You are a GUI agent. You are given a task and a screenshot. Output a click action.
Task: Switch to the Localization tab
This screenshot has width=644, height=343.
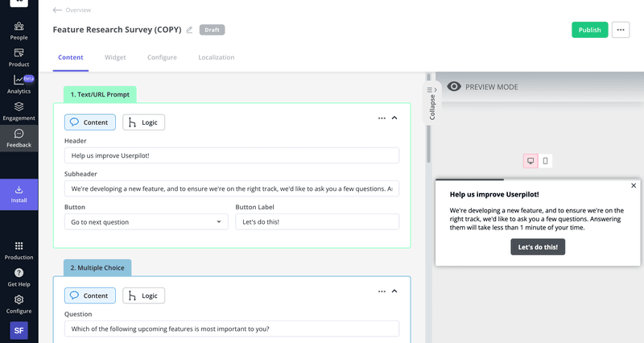[217, 57]
